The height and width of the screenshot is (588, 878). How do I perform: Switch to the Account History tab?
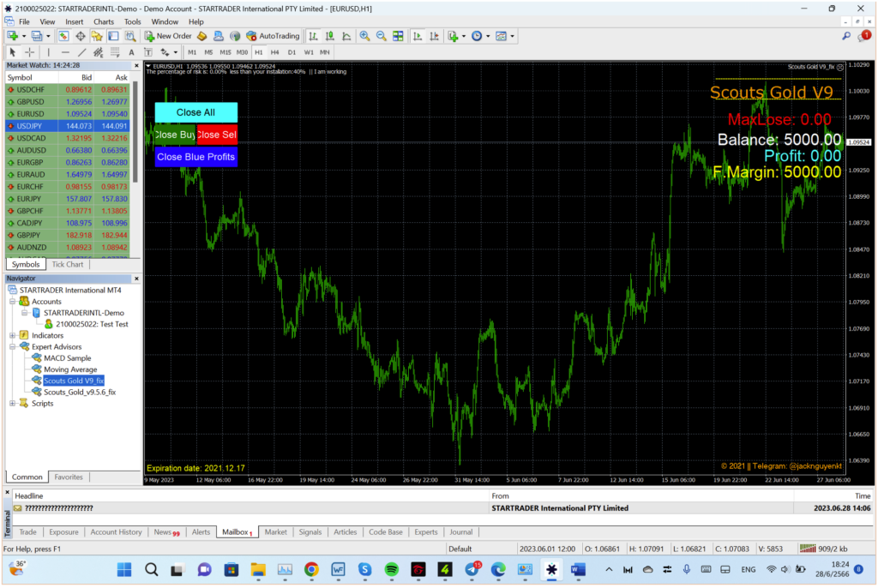116,532
